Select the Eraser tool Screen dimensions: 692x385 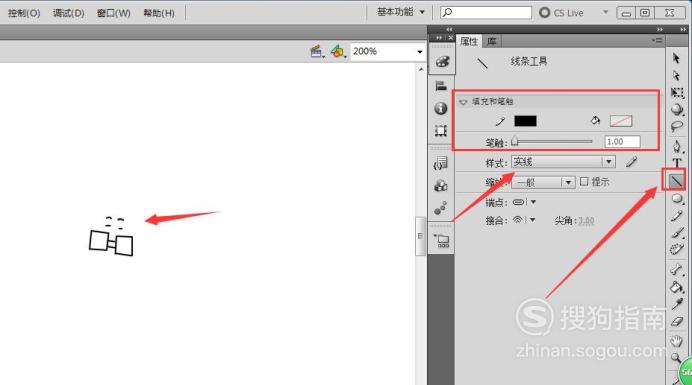[677, 322]
